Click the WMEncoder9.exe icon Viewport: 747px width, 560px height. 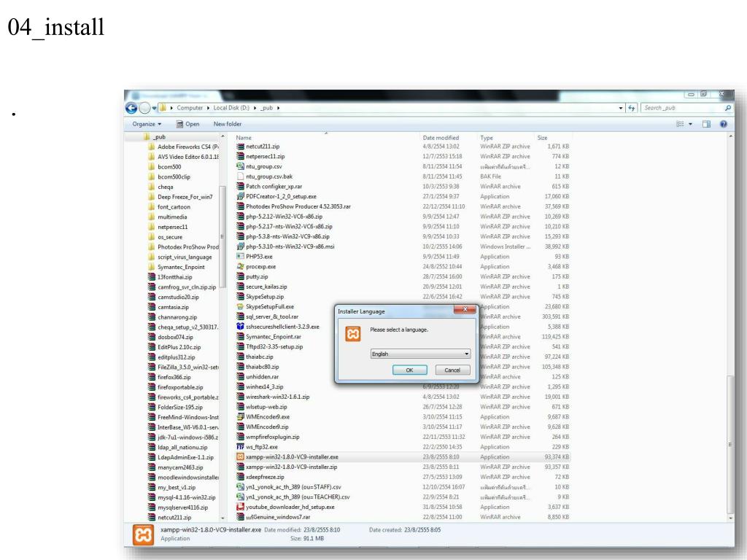240,416
